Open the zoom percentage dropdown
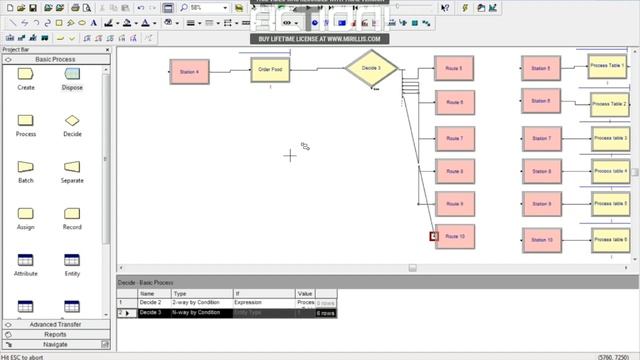The height and width of the screenshot is (360, 640). [x=225, y=8]
